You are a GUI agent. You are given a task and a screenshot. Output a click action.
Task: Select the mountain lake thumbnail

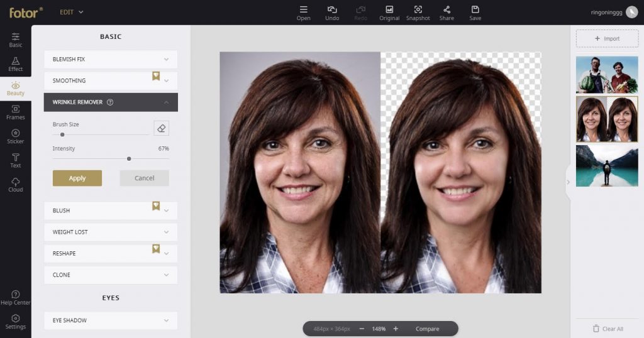(x=607, y=166)
